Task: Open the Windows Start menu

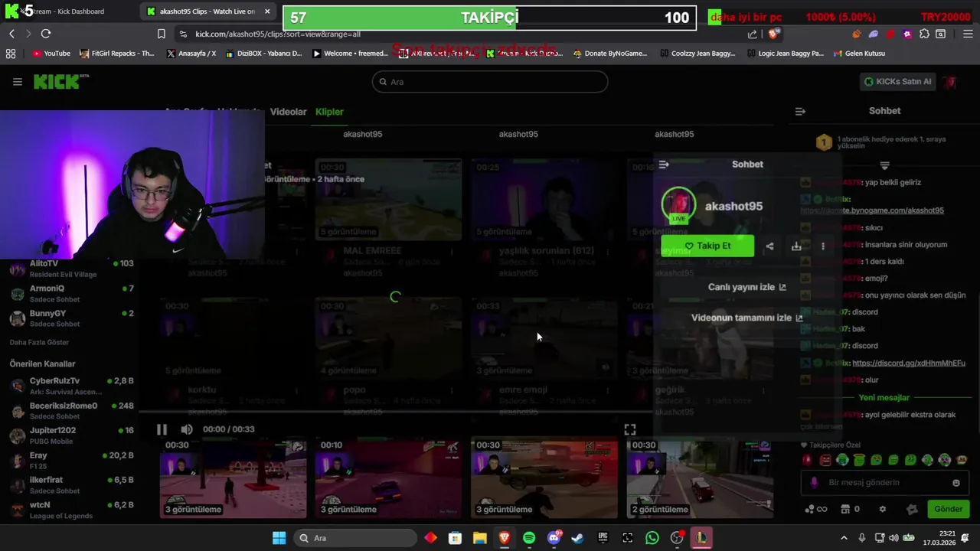Action: (x=279, y=538)
